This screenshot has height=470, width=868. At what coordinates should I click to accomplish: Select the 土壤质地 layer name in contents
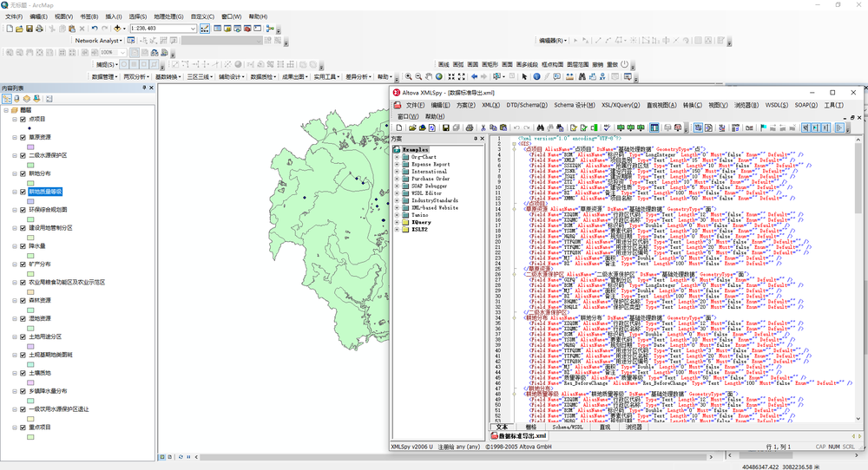(40, 373)
